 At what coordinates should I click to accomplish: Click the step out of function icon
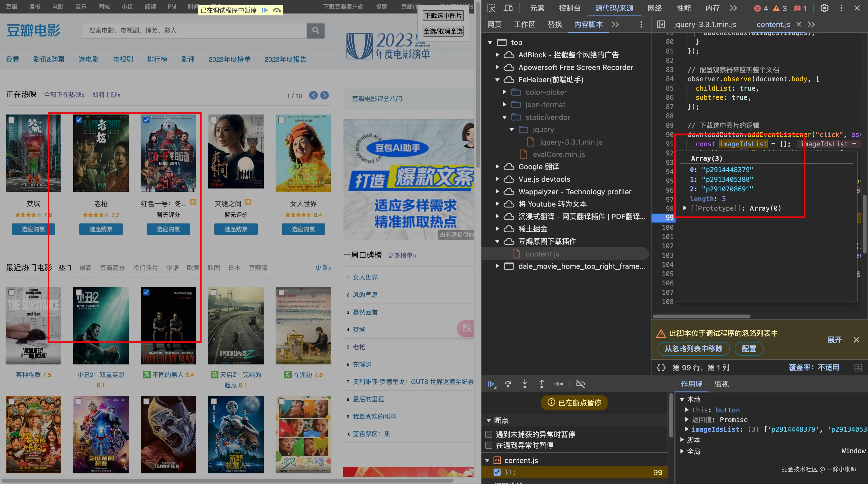point(542,384)
